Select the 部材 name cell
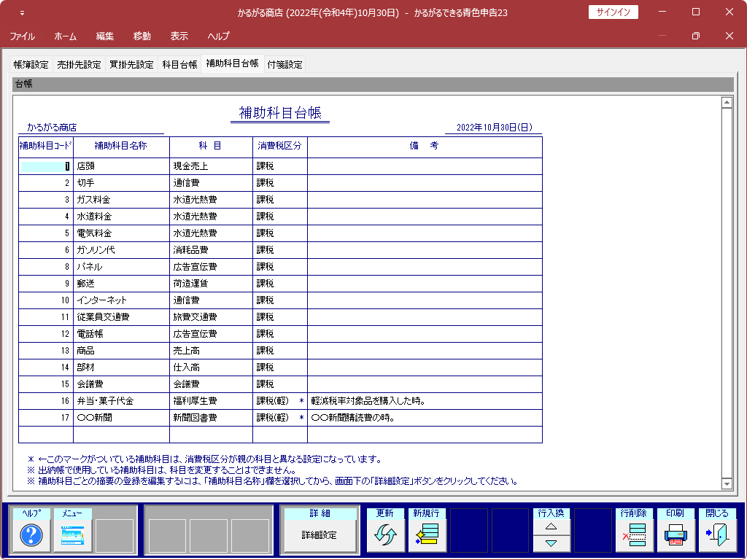Image resolution: width=747 pixels, height=560 pixels. coord(122,367)
